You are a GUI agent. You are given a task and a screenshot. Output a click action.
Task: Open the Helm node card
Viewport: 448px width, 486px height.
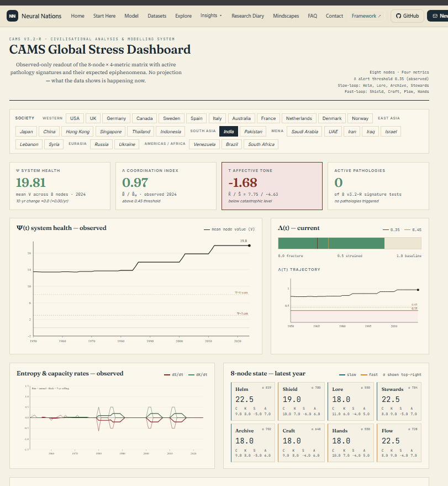click(x=253, y=401)
